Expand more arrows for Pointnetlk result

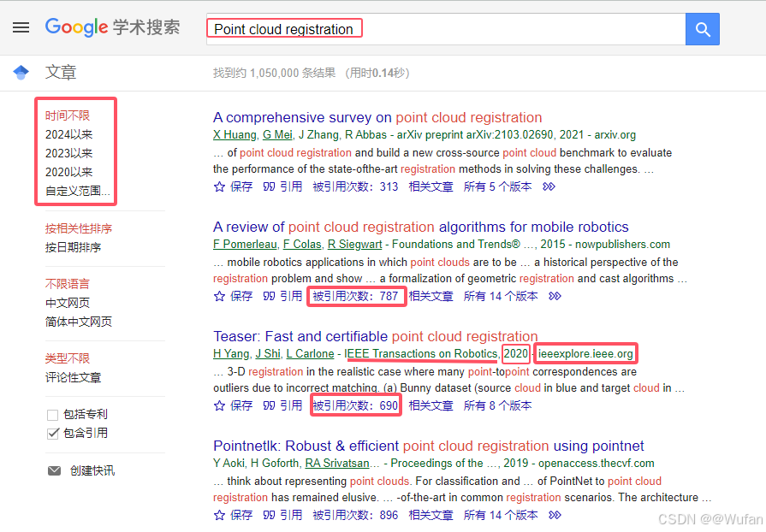(555, 515)
